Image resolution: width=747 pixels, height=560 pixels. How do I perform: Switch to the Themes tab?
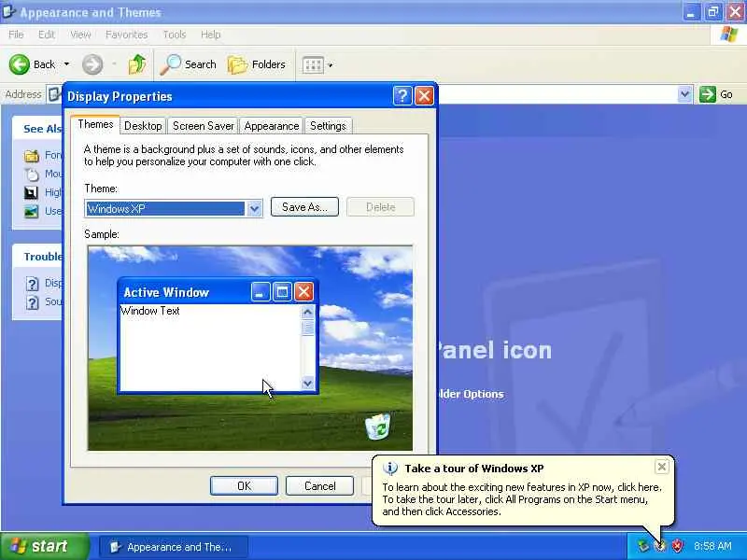[x=95, y=124]
